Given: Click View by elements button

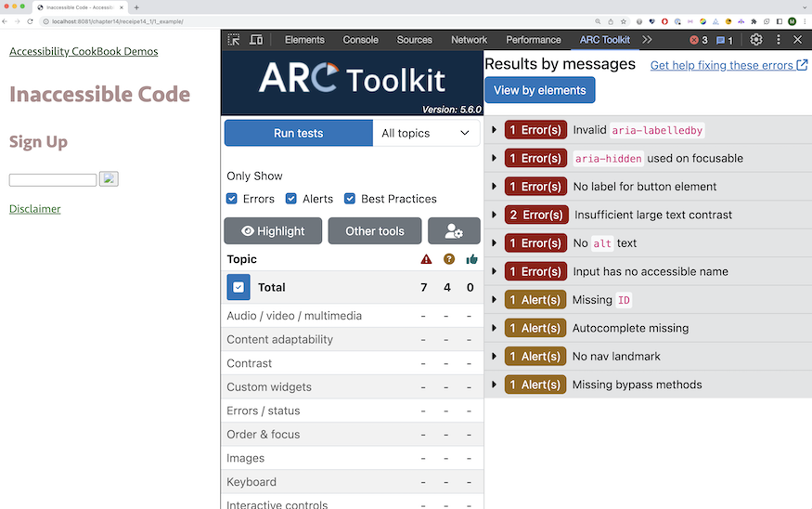Looking at the screenshot, I should coord(539,90).
